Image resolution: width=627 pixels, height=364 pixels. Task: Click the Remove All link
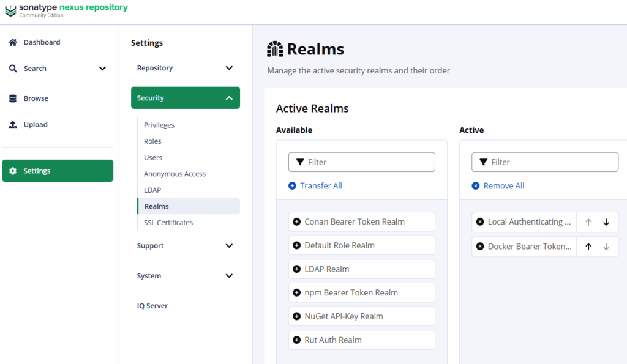coord(503,186)
